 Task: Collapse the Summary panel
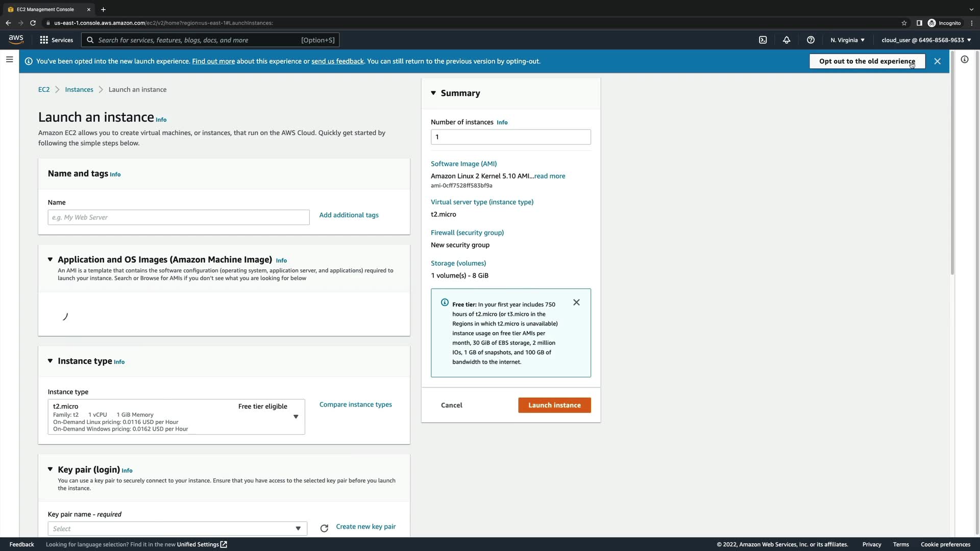(x=433, y=93)
